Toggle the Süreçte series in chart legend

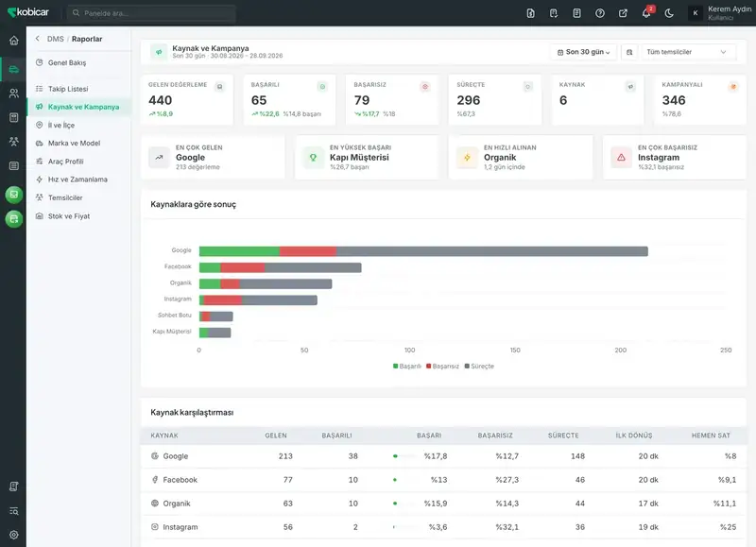tap(479, 367)
